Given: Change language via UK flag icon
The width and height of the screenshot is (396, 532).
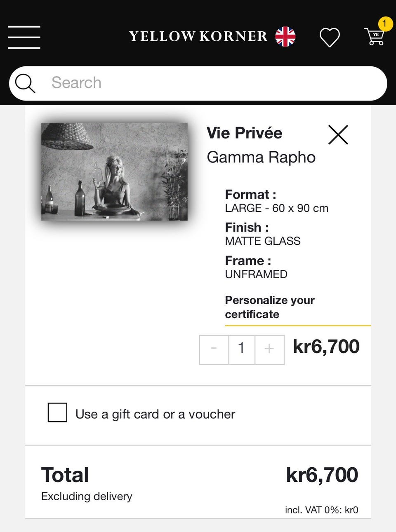Looking at the screenshot, I should pyautogui.click(x=285, y=37).
